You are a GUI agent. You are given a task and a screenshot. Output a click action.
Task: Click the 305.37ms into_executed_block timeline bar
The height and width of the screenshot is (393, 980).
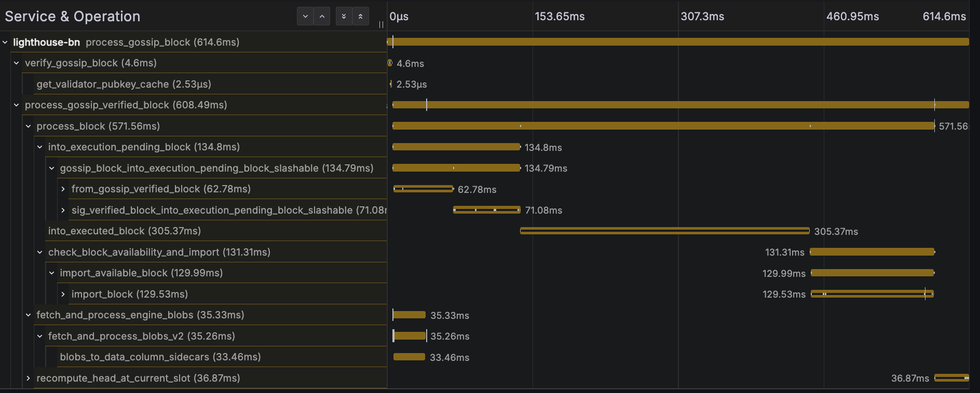tap(664, 231)
